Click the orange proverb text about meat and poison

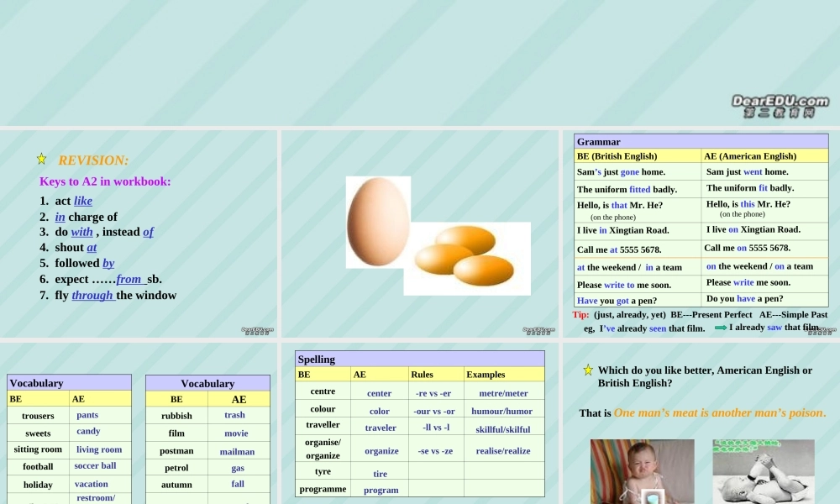[x=720, y=413]
